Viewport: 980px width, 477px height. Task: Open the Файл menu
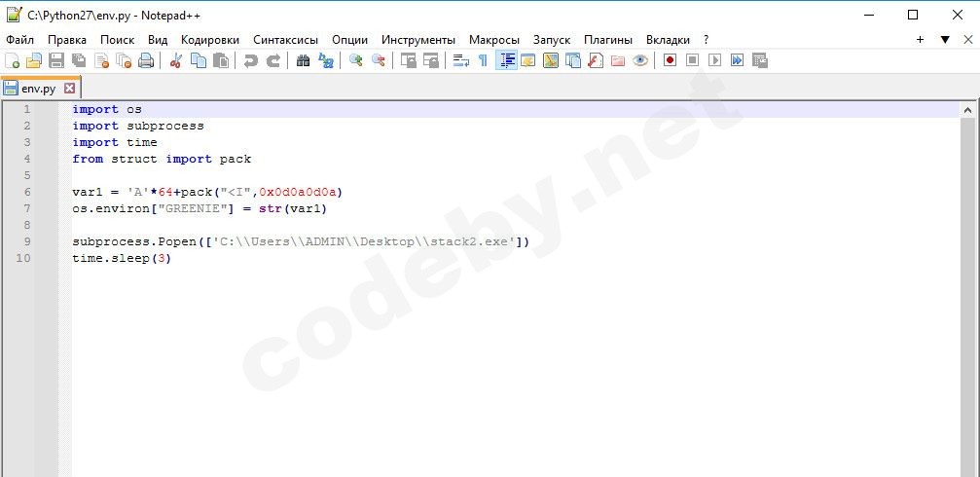[20, 39]
